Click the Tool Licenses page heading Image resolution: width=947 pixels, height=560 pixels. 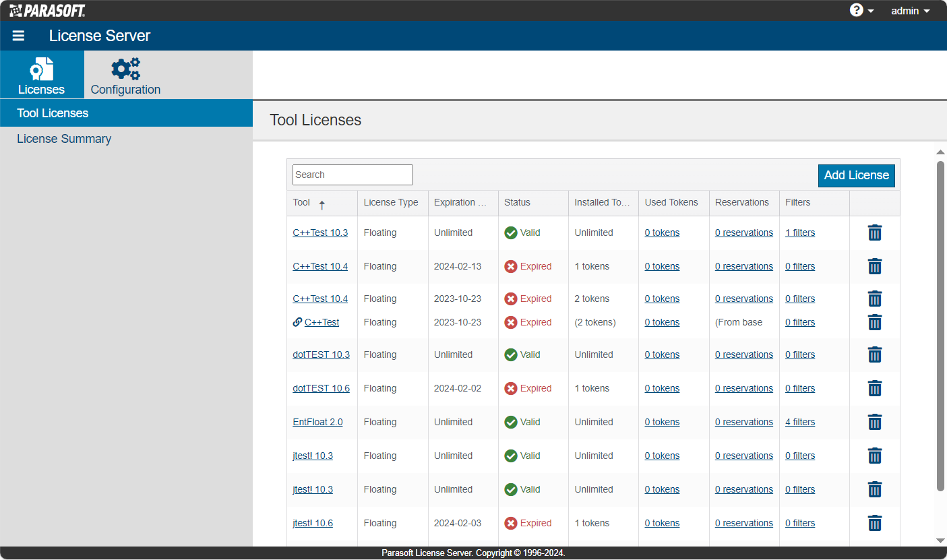(x=315, y=120)
